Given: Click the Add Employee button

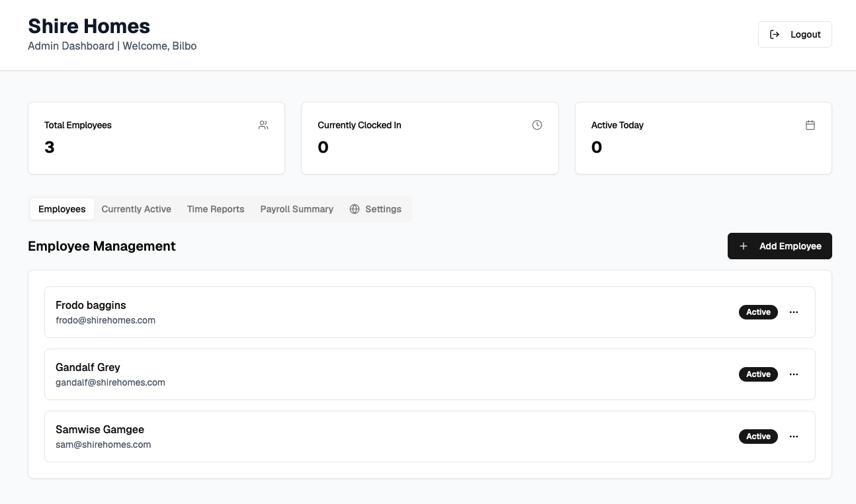Looking at the screenshot, I should point(780,245).
